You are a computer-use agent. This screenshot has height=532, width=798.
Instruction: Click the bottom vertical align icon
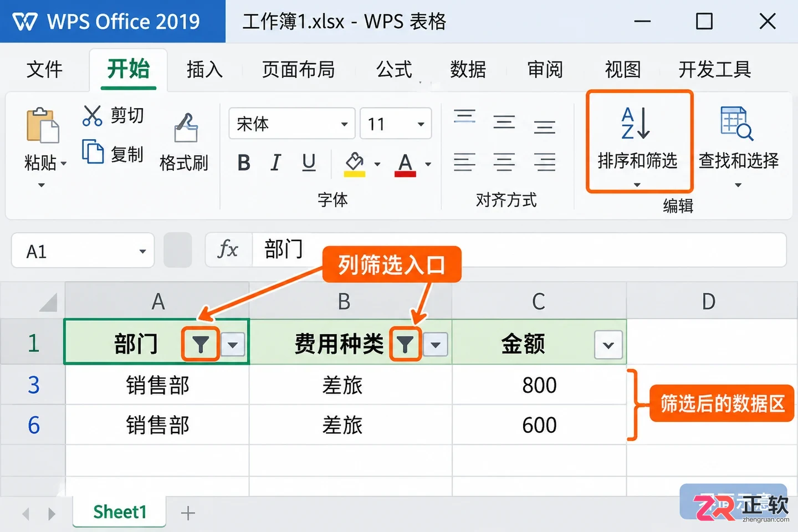pos(545,127)
